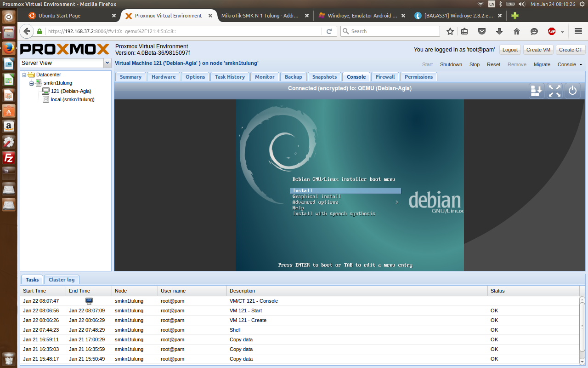
Task: Switch to the Monitor tab
Action: pyautogui.click(x=265, y=77)
